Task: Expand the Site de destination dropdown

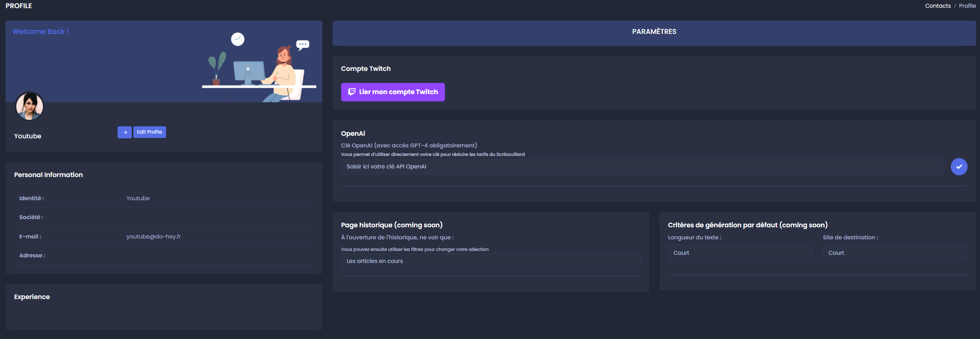Action: coord(895,253)
